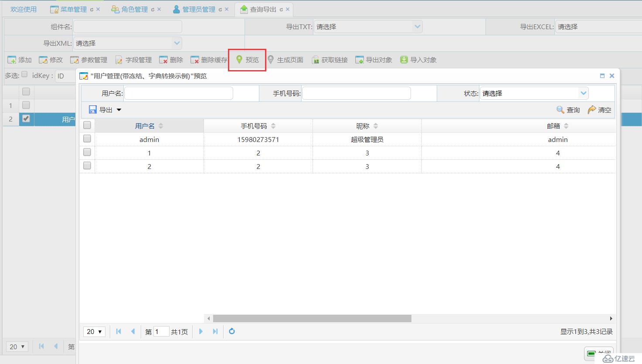Click 导出对象 export object button
The image size is (642, 364).
[x=374, y=60]
